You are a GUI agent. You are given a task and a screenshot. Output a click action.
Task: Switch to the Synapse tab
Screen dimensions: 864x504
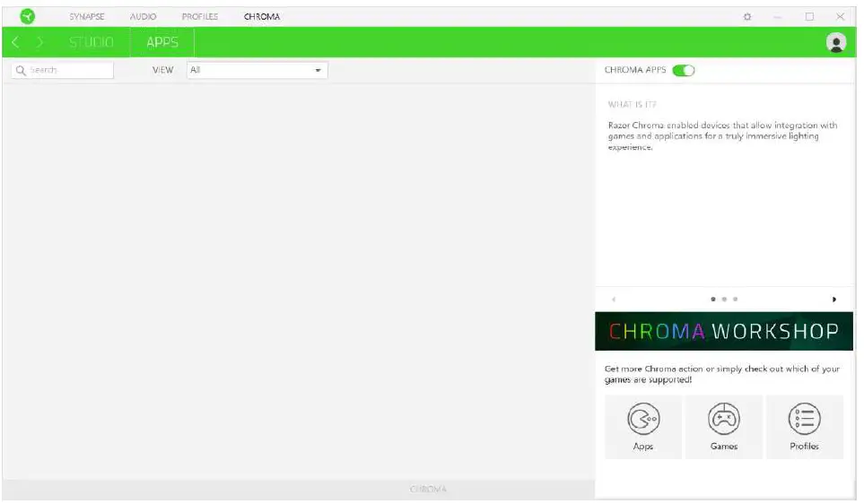pos(87,16)
